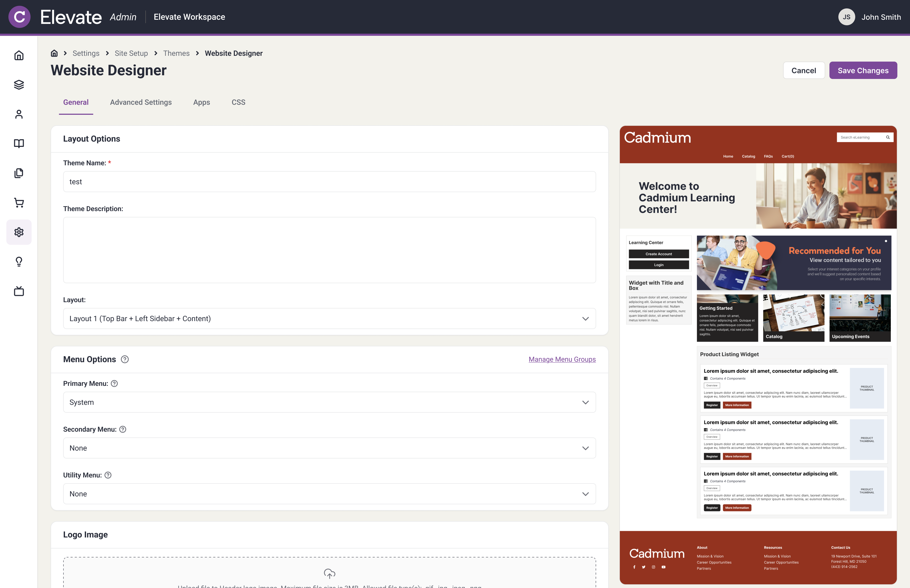This screenshot has width=910, height=588.
Task: Open the settings gear sidebar icon
Action: [19, 232]
